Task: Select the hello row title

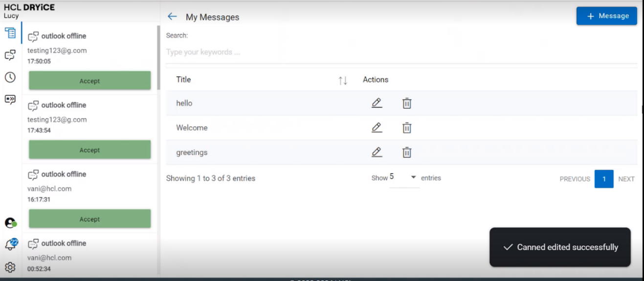Action: coord(184,103)
